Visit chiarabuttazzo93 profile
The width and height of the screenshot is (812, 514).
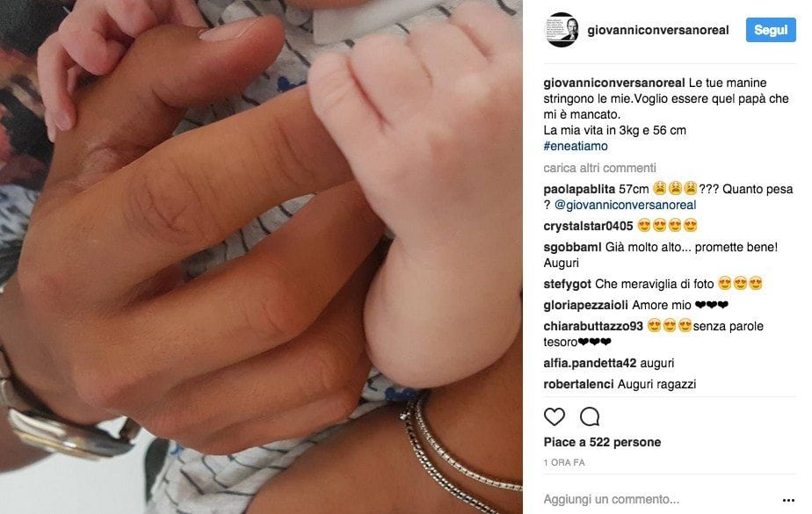[593, 326]
